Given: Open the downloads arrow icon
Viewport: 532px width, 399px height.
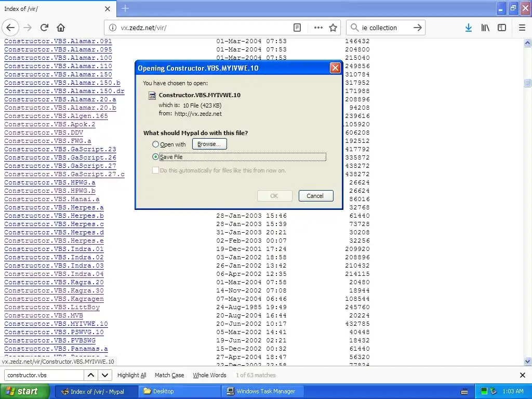Looking at the screenshot, I should pyautogui.click(x=469, y=28).
